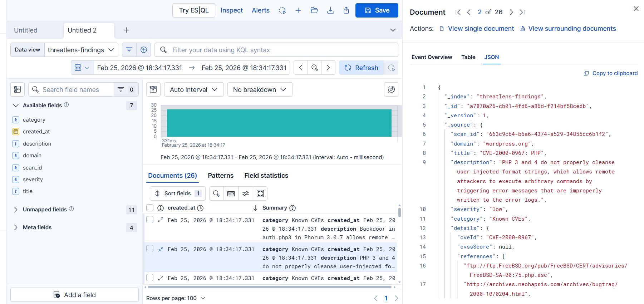Open Alerts menu

pyautogui.click(x=261, y=10)
